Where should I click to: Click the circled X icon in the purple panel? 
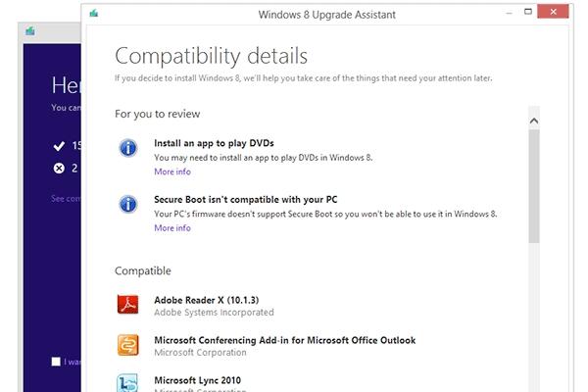(59, 168)
